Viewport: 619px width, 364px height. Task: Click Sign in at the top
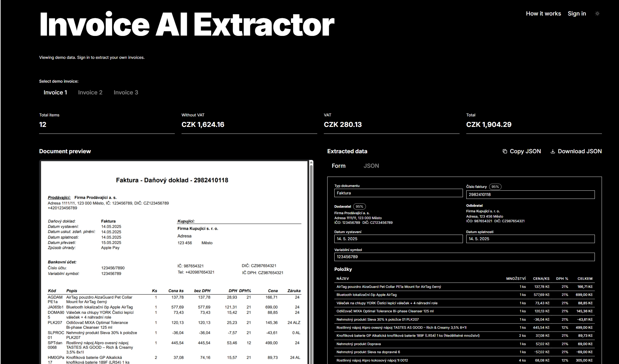pos(577,14)
